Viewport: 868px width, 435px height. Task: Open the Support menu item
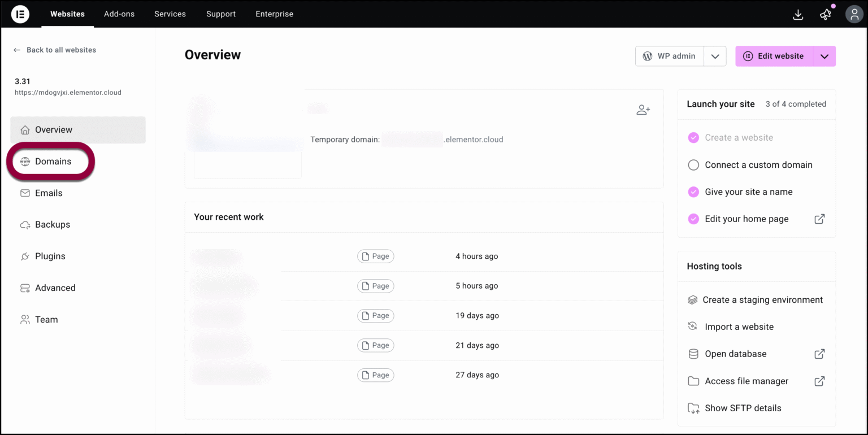[x=220, y=14]
